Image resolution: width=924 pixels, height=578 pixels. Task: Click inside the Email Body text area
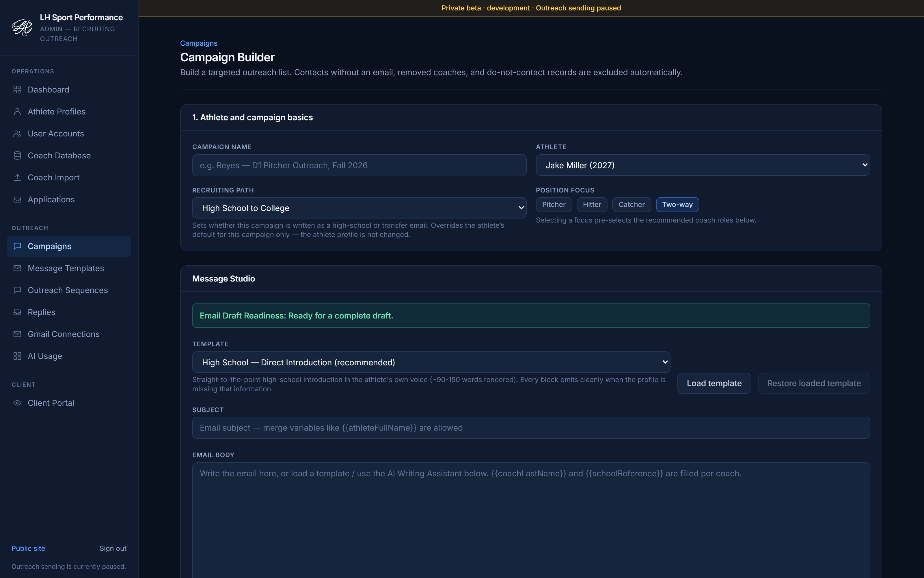(x=531, y=520)
